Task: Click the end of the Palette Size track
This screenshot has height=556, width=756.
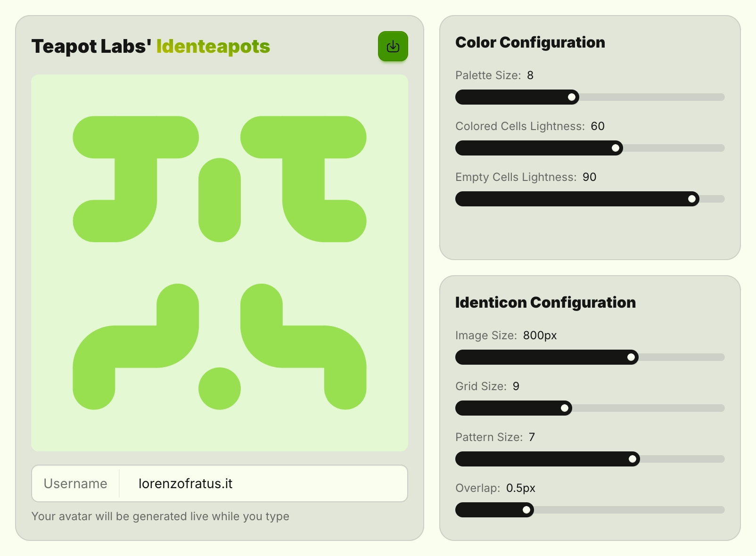Action: [721, 97]
